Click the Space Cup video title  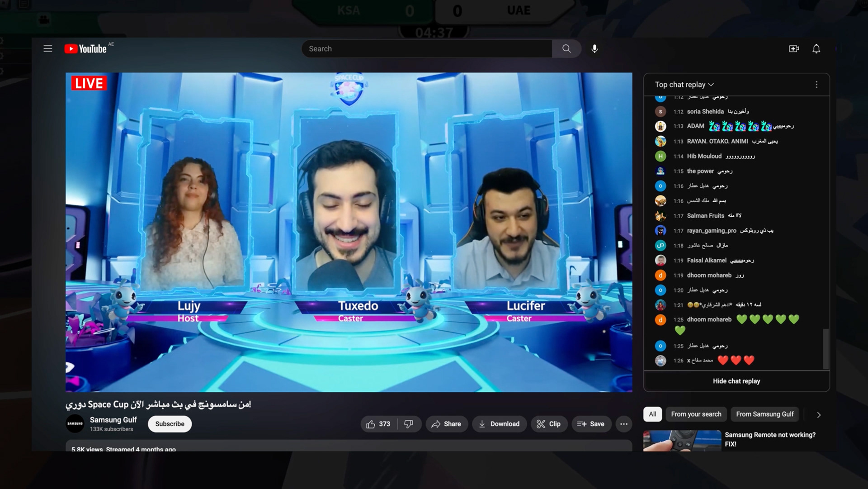pyautogui.click(x=158, y=404)
